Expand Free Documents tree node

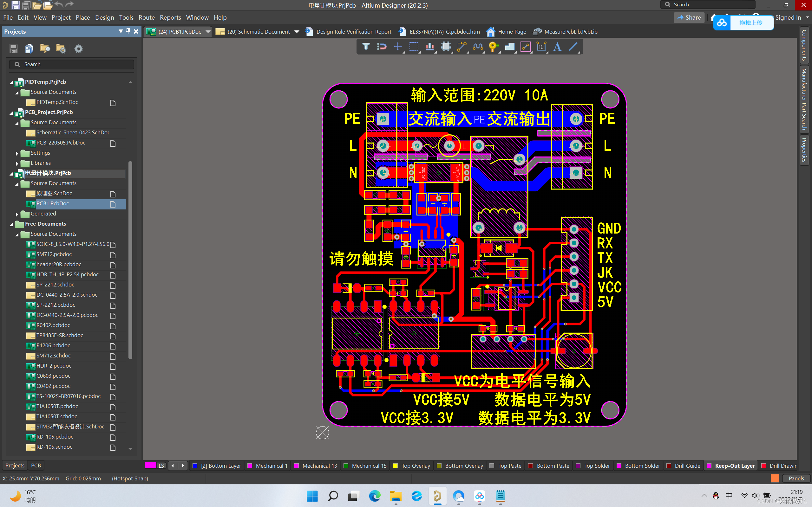click(10, 224)
